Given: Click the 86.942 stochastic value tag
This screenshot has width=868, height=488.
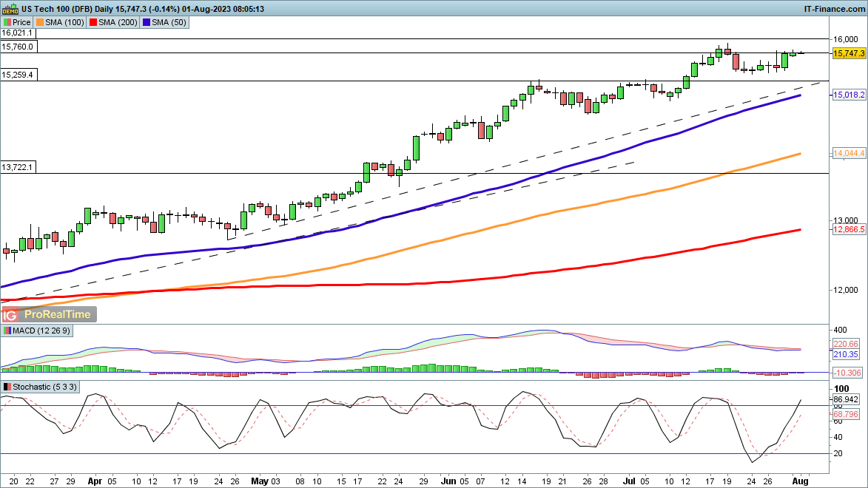Looking at the screenshot, I should [x=846, y=399].
